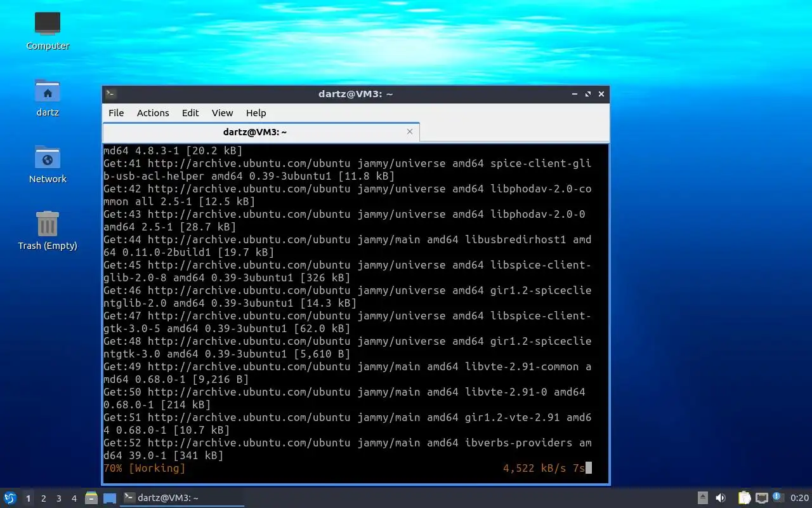Switch to virtual desktop 1
This screenshot has height=508, width=812.
(x=28, y=498)
